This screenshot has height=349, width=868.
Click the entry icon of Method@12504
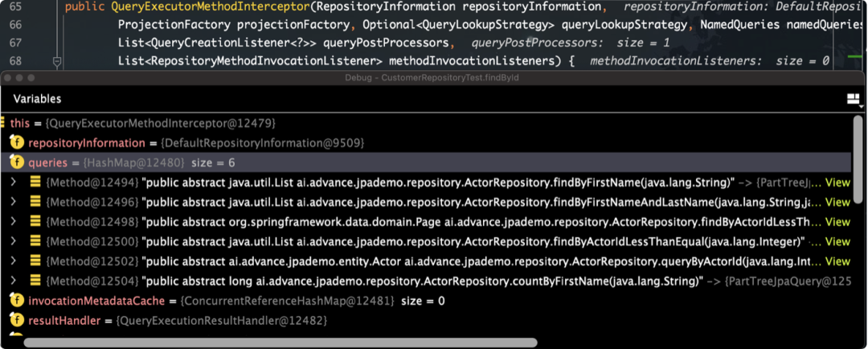[x=35, y=281]
